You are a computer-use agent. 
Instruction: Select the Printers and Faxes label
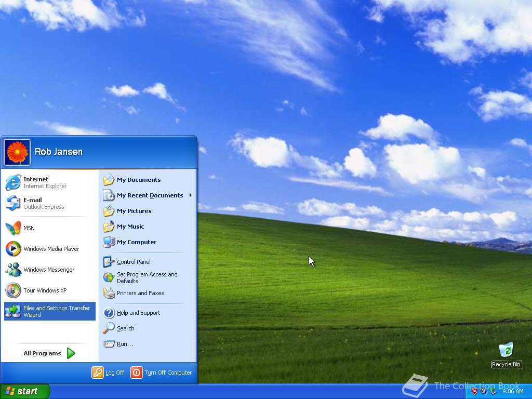click(x=140, y=293)
